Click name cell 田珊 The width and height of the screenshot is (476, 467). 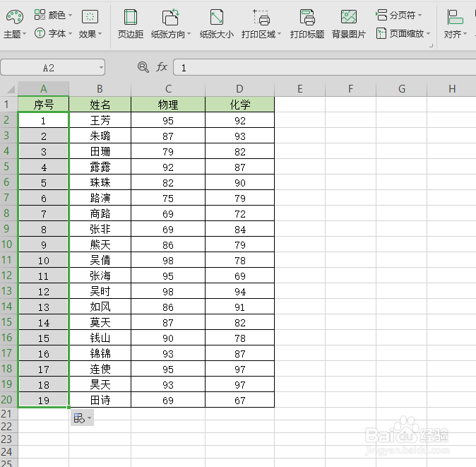click(x=100, y=151)
